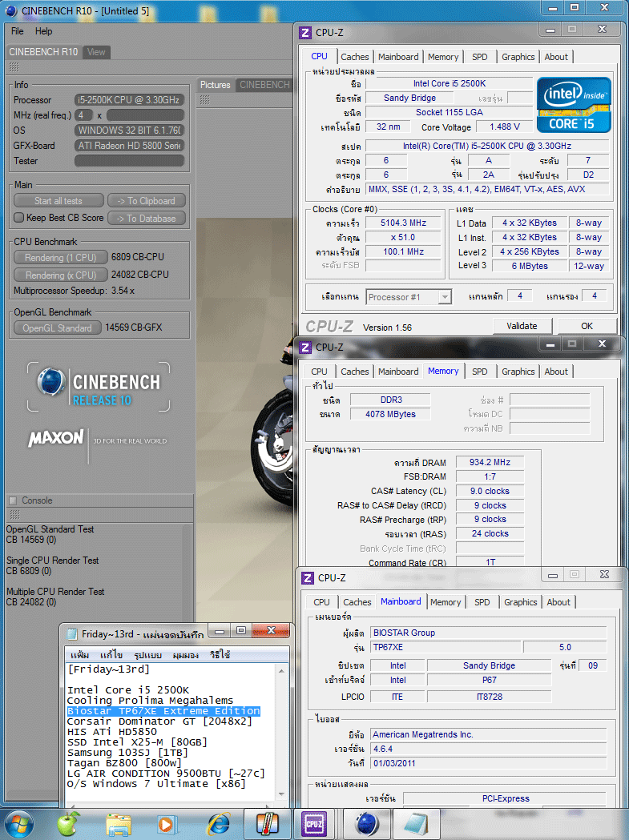Image resolution: width=629 pixels, height=840 pixels.
Task: Click the Notepad taskbar icon
Action: point(417,825)
